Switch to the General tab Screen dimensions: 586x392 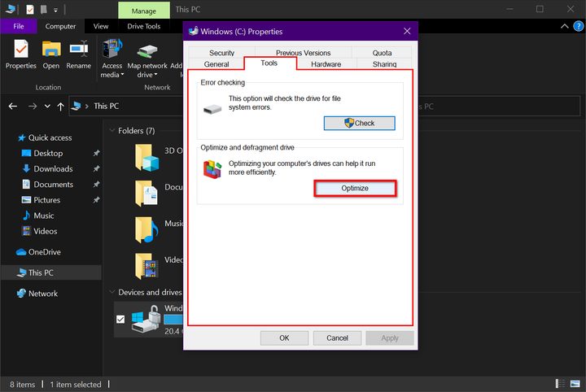216,63
